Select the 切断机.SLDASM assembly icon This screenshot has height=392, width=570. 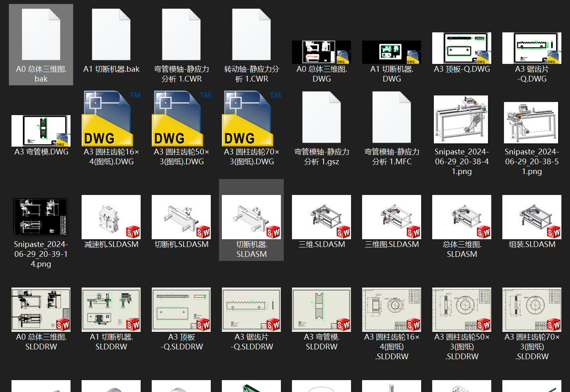(x=181, y=217)
